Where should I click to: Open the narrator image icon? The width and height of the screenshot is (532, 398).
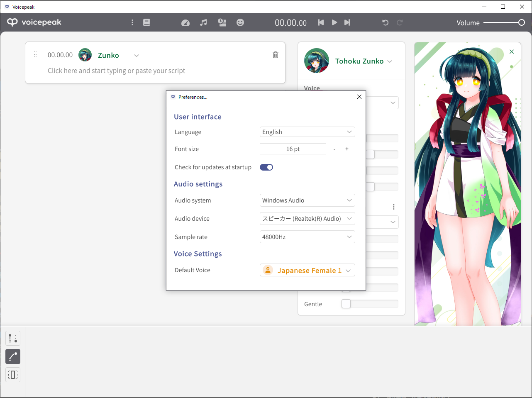(222, 22)
